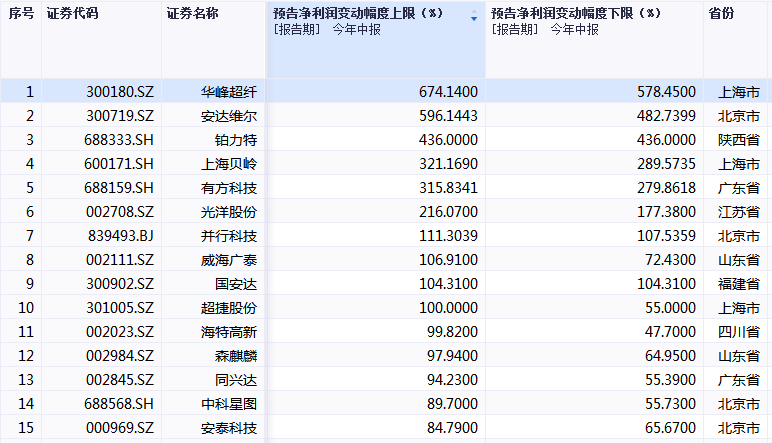This screenshot has width=772, height=443.
Task: Select stock name 国安达
Action: (236, 284)
